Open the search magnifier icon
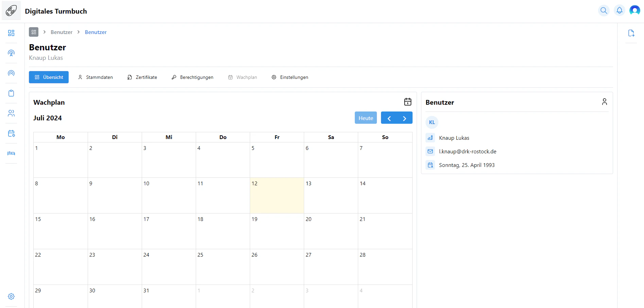Viewport: 644px width, 308px height. coord(604,11)
